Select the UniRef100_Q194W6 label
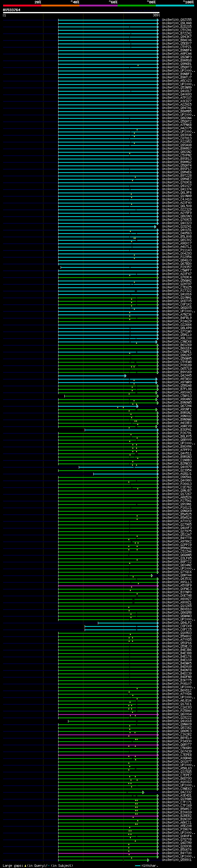This screenshot has height=868, width=197. [177, 799]
